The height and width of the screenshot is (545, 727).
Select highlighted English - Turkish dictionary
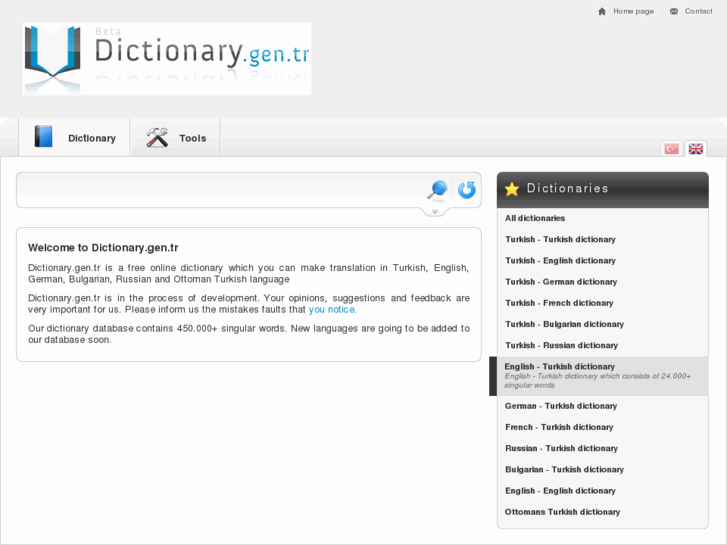tap(602, 376)
